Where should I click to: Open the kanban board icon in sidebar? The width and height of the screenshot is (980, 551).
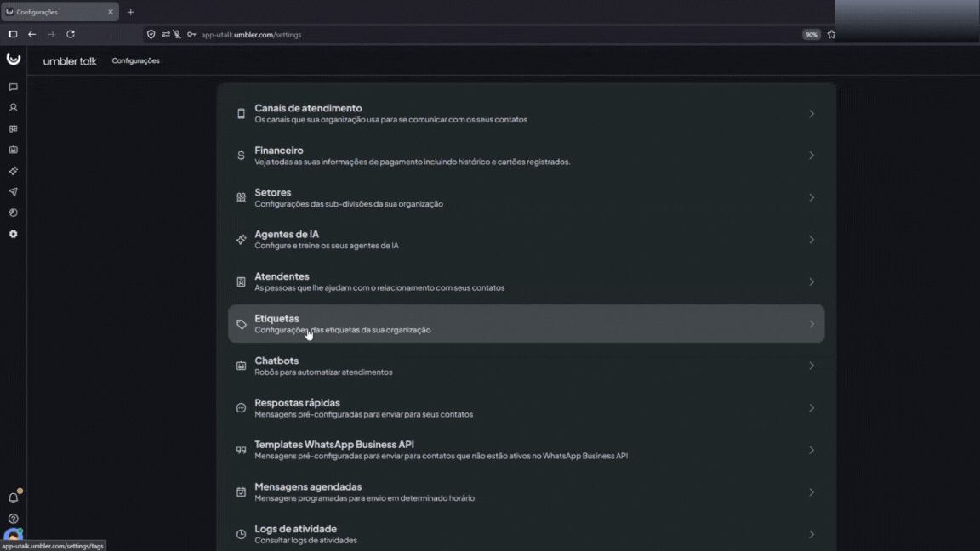[x=13, y=129]
